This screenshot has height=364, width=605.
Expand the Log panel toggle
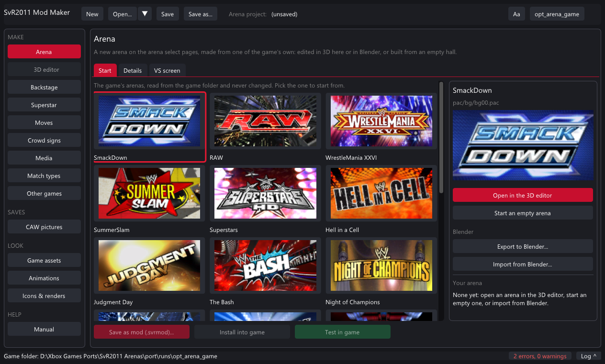coord(589,356)
